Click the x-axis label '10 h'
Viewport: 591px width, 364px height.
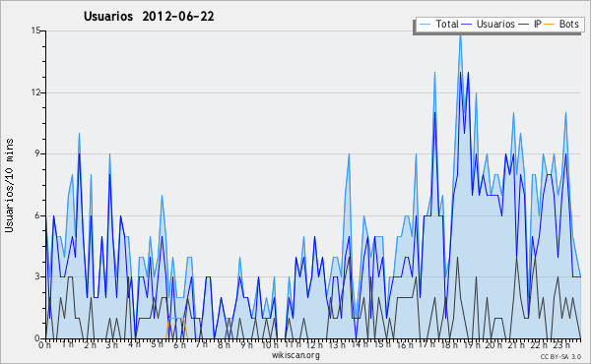270,344
